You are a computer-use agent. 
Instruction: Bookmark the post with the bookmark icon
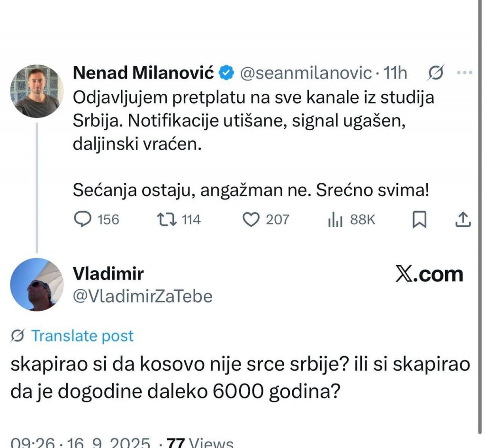coord(419,219)
